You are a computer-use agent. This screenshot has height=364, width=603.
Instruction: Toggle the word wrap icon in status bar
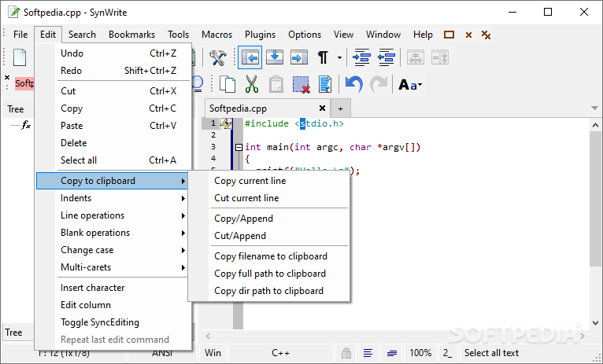368,353
